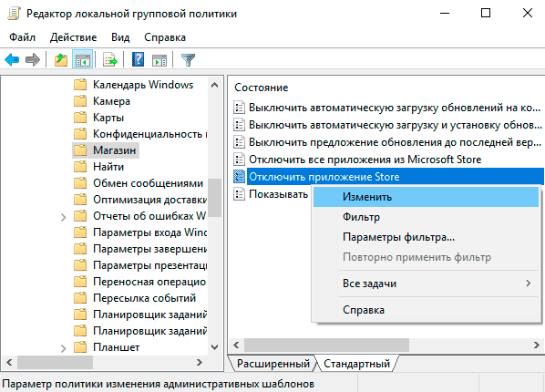
Task: Click the folder icon beside Планшет
Action: pyautogui.click(x=80, y=347)
